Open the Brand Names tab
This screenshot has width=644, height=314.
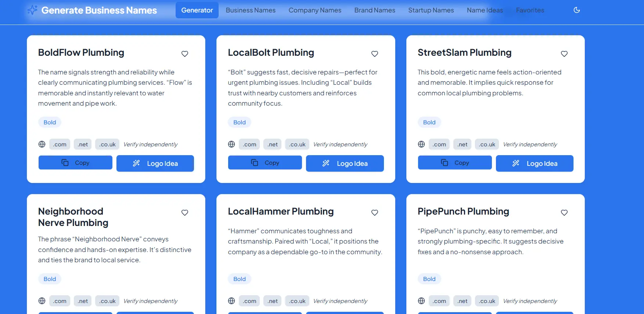(x=375, y=10)
